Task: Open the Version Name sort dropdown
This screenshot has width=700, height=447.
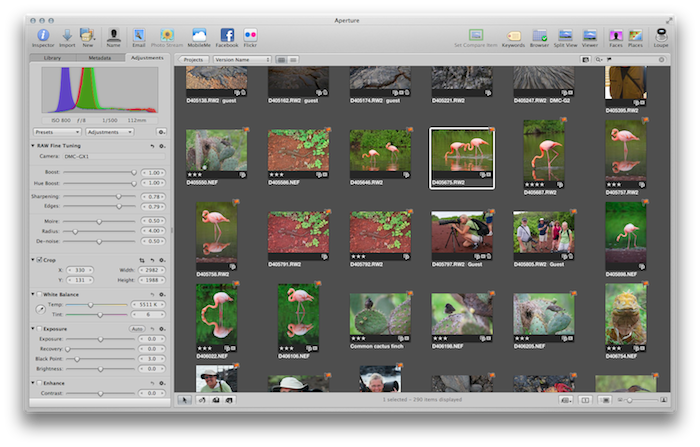Action: click(x=242, y=60)
